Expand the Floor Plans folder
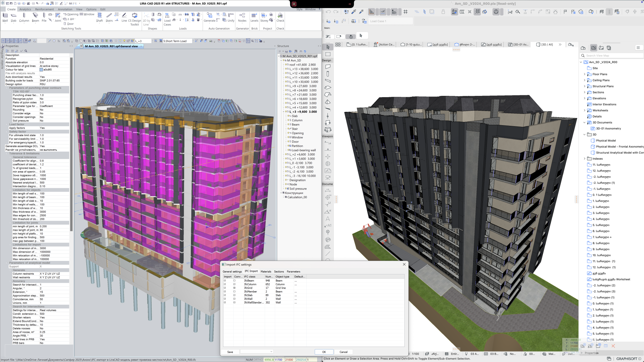The height and width of the screenshot is (362, 644). coord(584,74)
